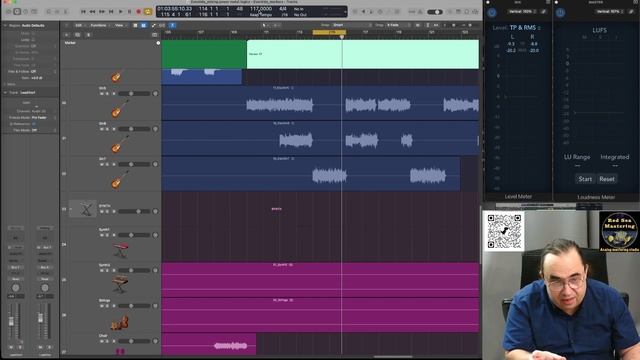
Task: Toggle the yellow Cycle mode button
Action: coord(148,12)
